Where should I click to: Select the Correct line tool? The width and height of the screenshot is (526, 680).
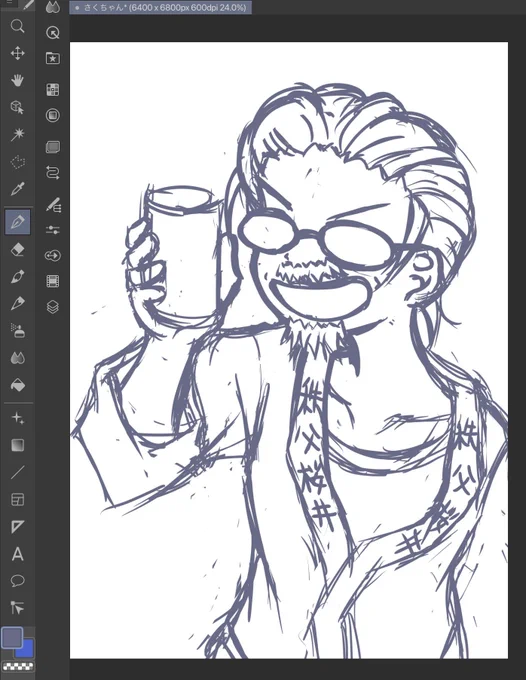point(17,608)
